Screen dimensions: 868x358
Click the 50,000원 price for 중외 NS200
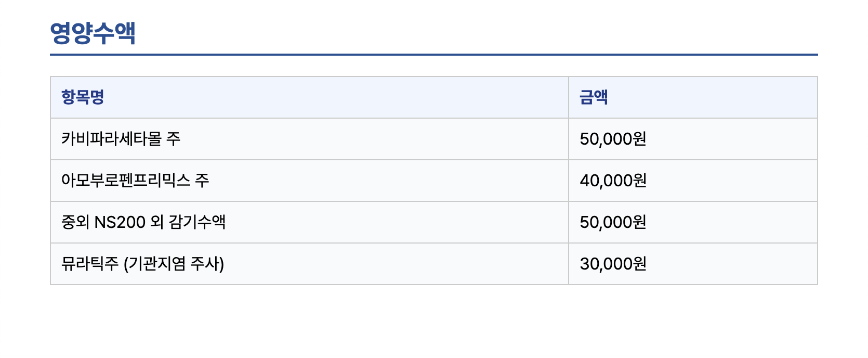[x=613, y=222]
